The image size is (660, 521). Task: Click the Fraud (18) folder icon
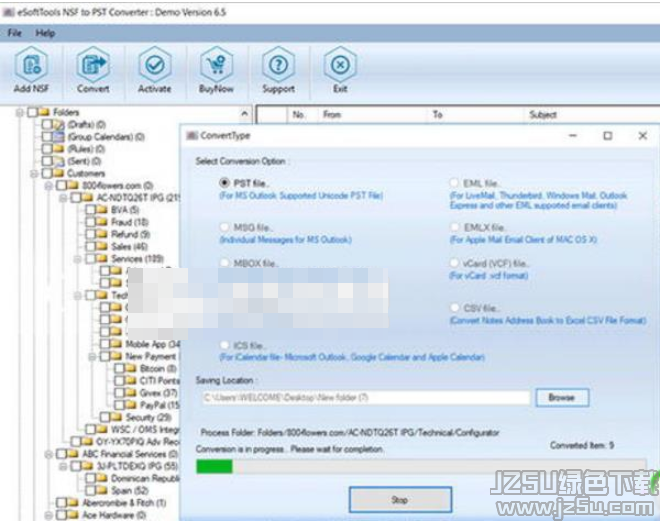point(102,222)
